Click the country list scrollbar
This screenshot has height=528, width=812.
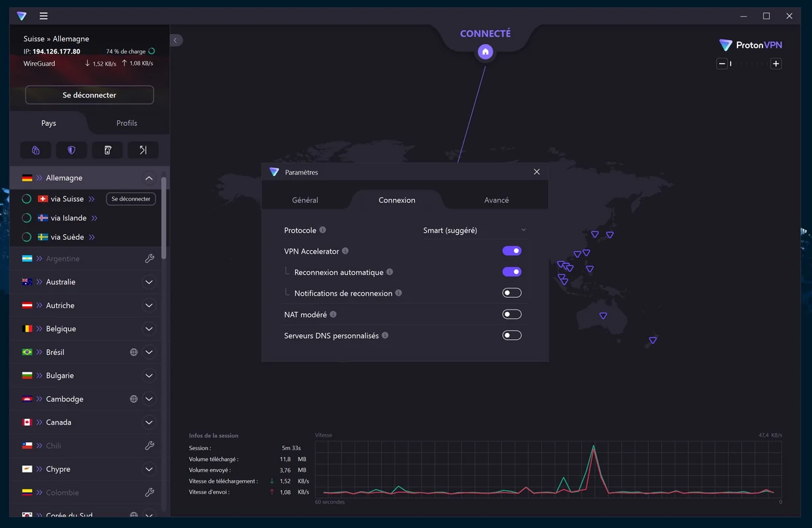[x=164, y=217]
